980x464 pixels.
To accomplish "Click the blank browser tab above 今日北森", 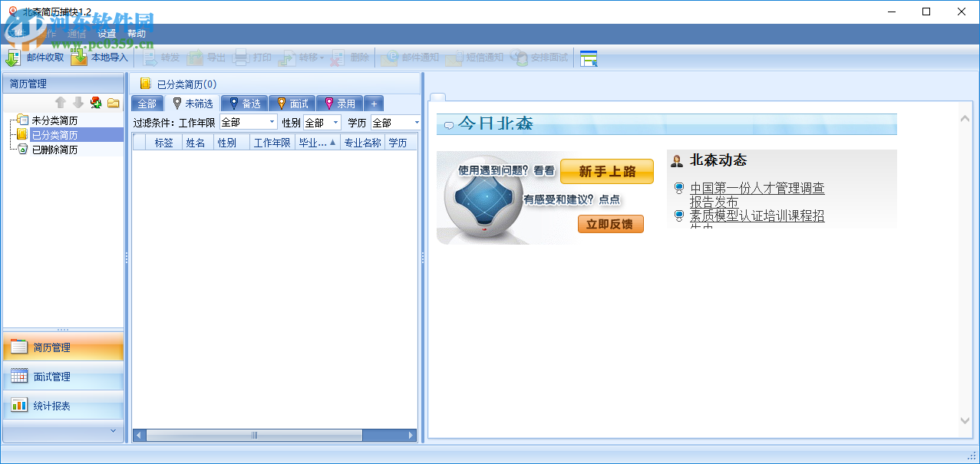I will pyautogui.click(x=437, y=96).
